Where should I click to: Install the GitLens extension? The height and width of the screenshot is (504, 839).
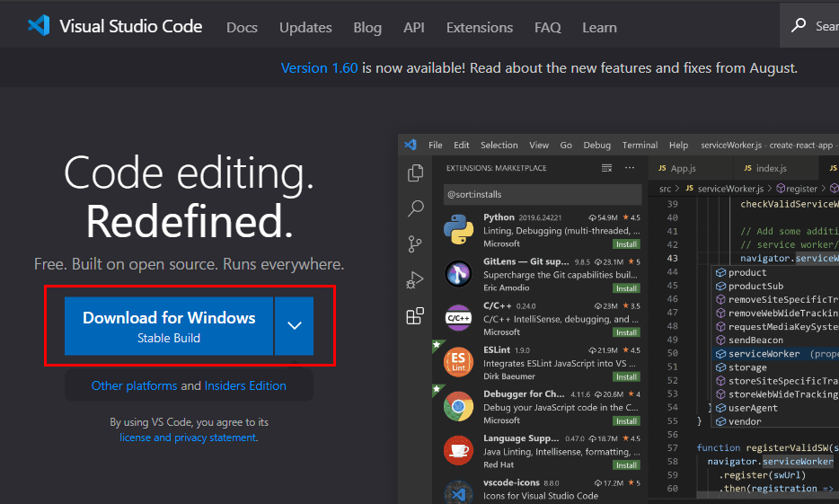[x=626, y=288]
